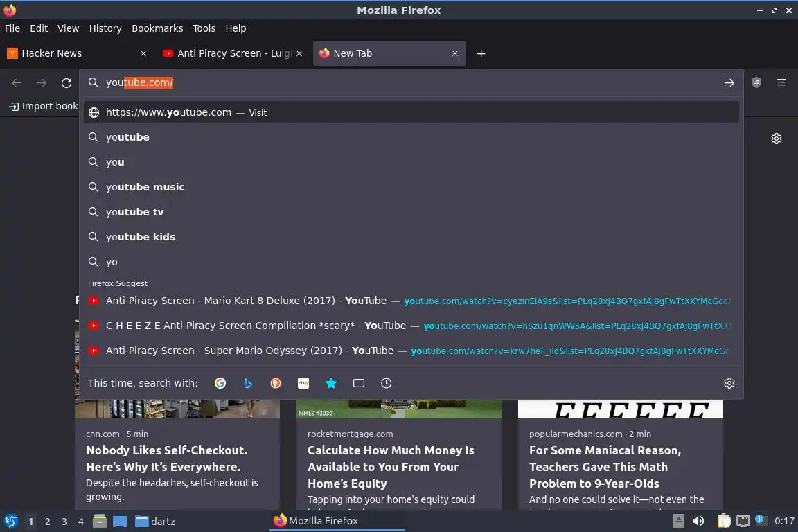Screen dimensions: 798x532
Task: Open the View menu
Action: tap(68, 28)
